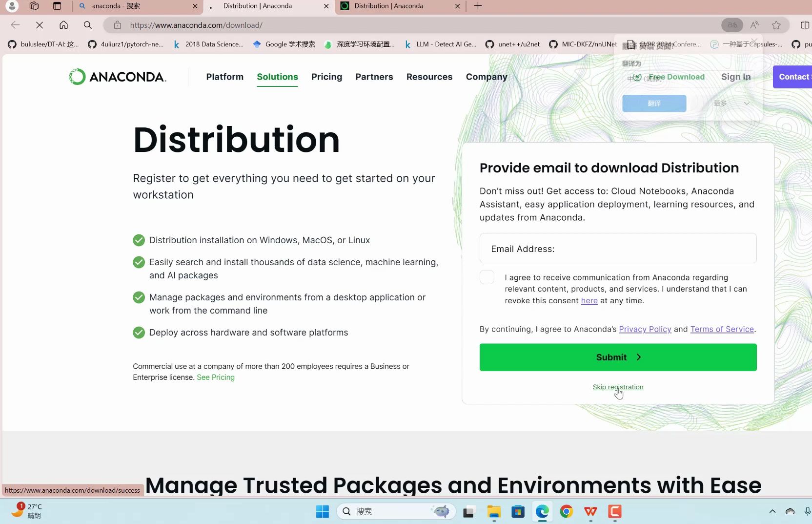Open WPS Office from the taskbar

[590, 511]
